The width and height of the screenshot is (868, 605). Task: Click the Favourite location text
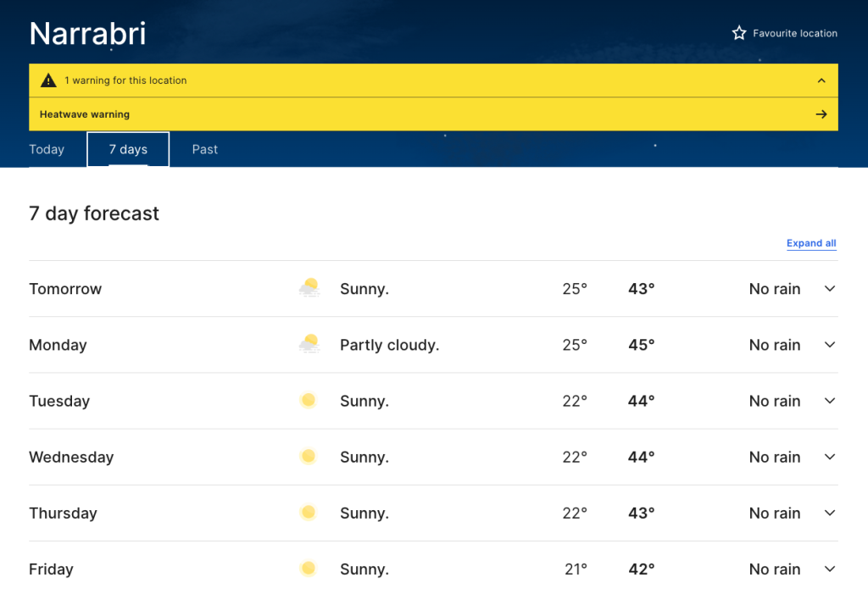pyautogui.click(x=795, y=33)
